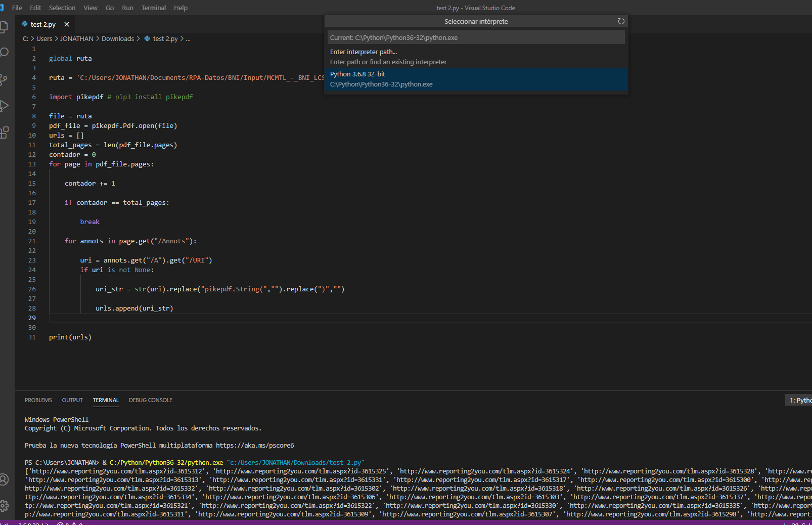
Task: Click the Downloads breadcrumb folder
Action: click(118, 39)
